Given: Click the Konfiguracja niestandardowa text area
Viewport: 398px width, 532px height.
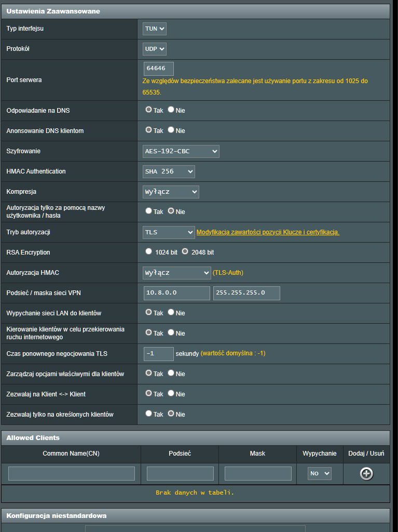Looking at the screenshot, I should click(195, 529).
